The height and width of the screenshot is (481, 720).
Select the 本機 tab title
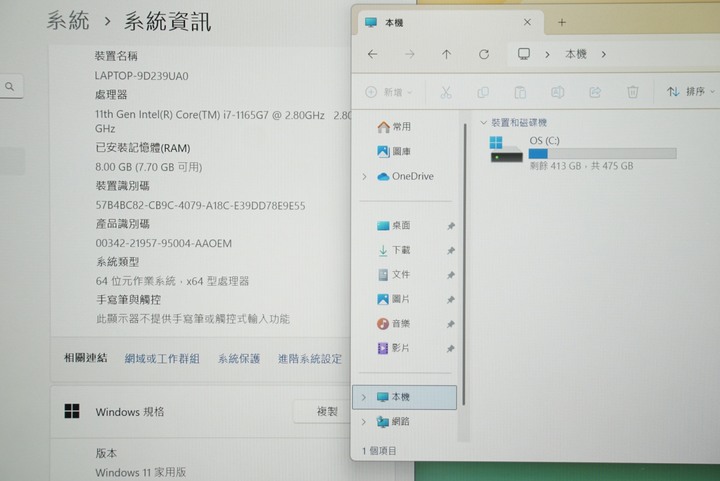tap(394, 22)
